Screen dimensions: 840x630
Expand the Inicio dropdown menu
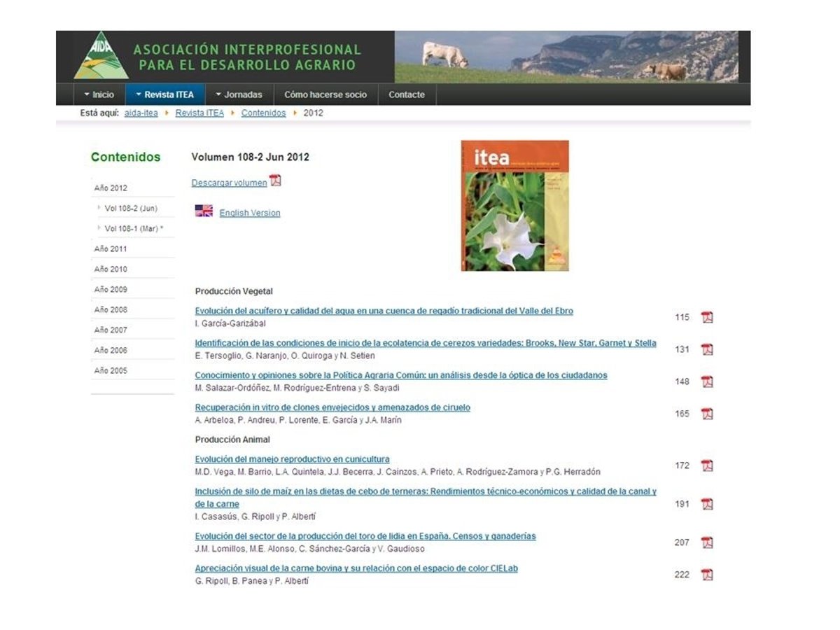click(99, 94)
